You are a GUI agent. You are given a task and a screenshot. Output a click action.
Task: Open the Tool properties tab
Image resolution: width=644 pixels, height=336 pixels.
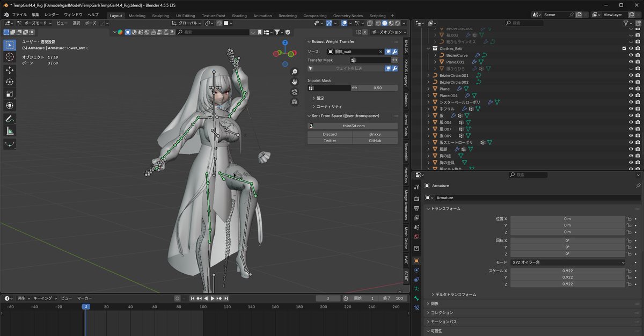(417, 187)
